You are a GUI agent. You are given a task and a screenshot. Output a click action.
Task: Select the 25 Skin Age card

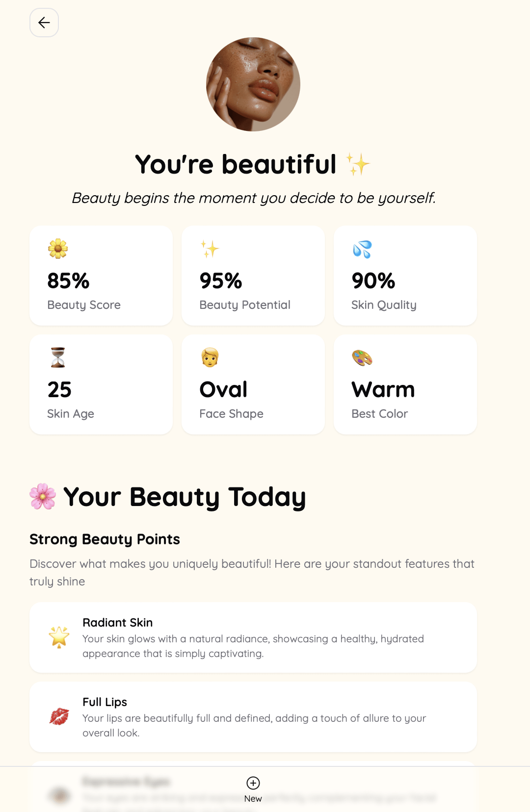101,384
